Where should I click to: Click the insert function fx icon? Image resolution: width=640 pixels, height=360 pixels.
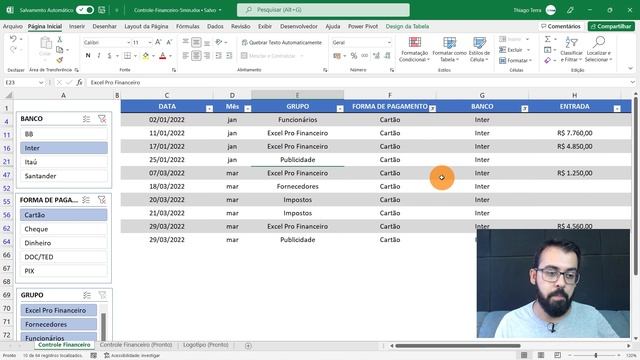tap(79, 82)
